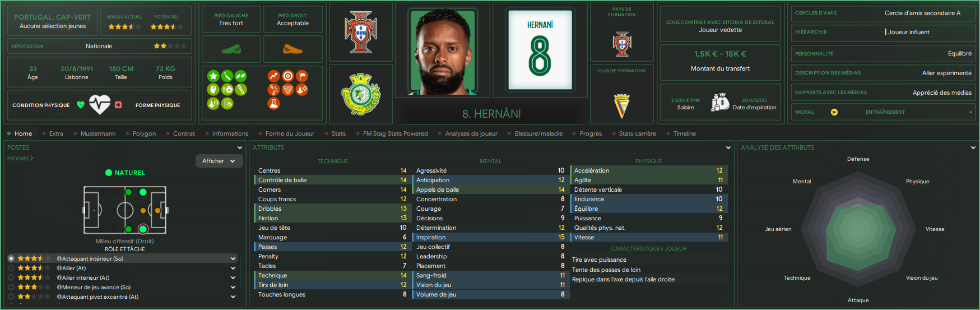The height and width of the screenshot is (310, 980).
Task: Open the Stats carrière tab
Action: (637, 133)
